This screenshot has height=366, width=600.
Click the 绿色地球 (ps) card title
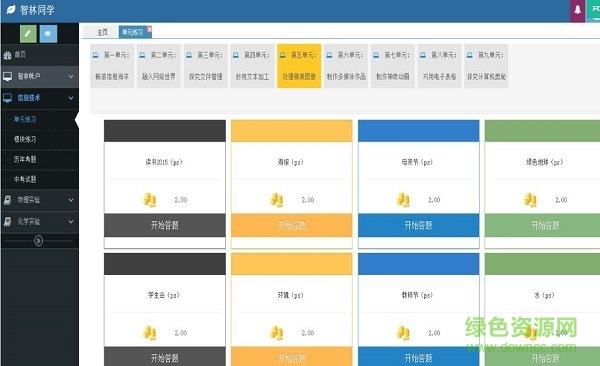(545, 162)
